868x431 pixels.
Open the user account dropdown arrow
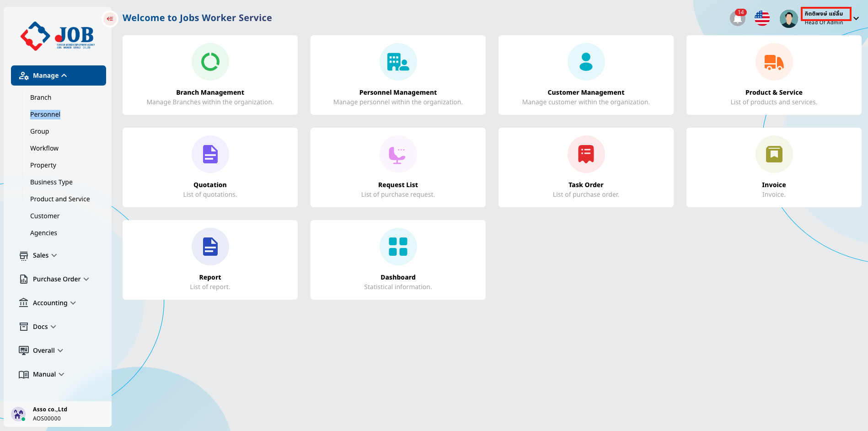coord(856,18)
